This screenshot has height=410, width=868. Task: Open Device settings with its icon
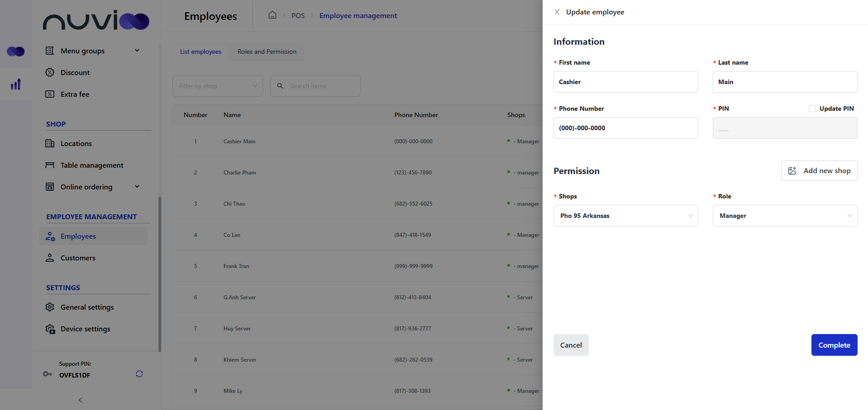click(50, 329)
